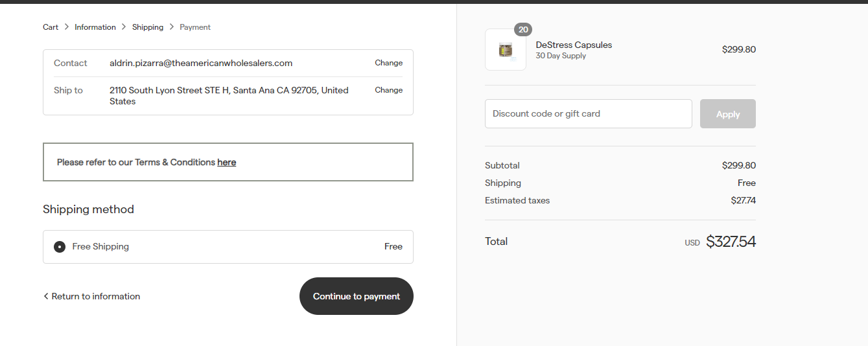Go to the Information breadcrumb step
Screen dimensions: 868x346
95,27
